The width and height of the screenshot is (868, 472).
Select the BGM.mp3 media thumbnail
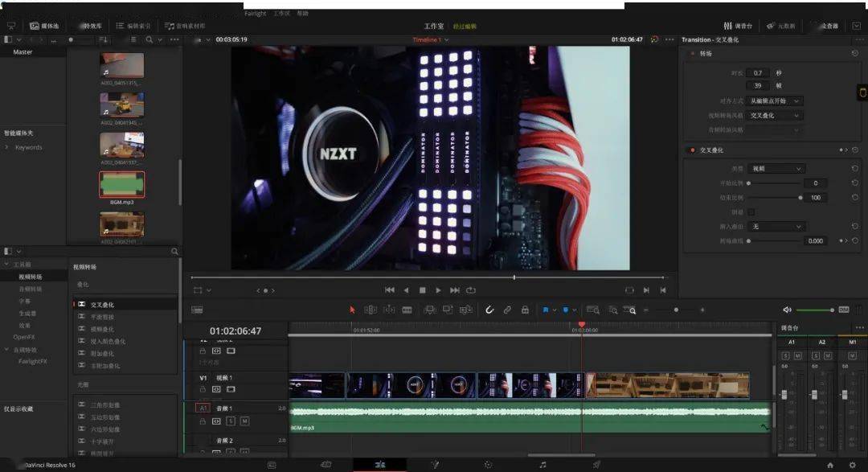point(122,184)
